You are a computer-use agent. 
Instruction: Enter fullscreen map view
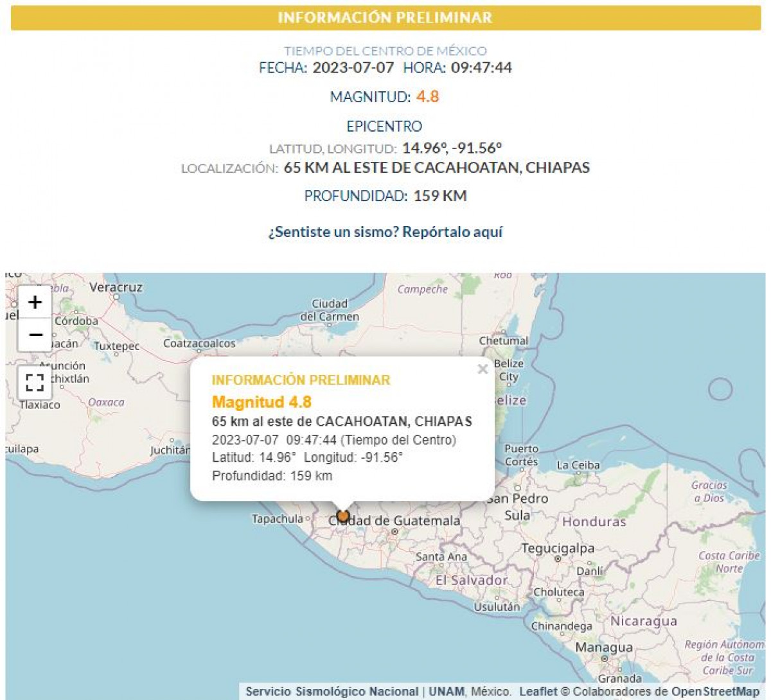point(35,383)
